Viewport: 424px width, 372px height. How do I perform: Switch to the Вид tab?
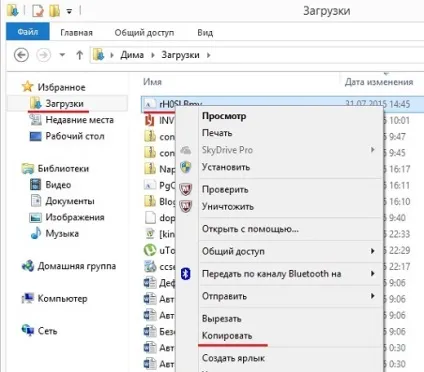[205, 32]
